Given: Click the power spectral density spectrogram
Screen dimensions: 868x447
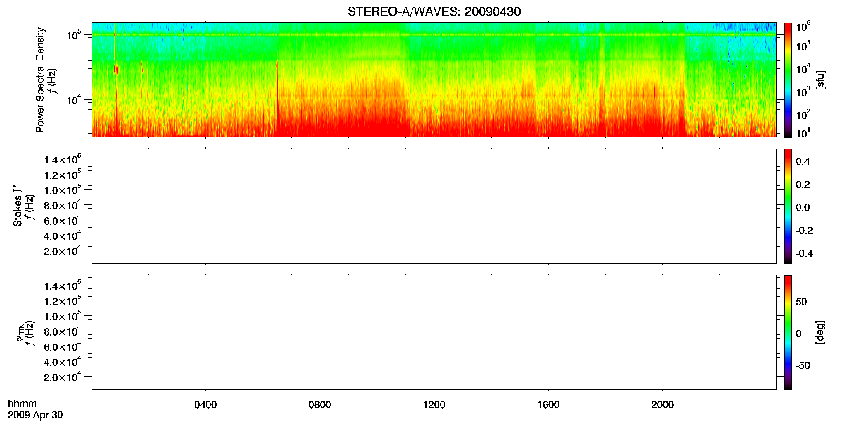Looking at the screenshot, I should pyautogui.click(x=434, y=80).
